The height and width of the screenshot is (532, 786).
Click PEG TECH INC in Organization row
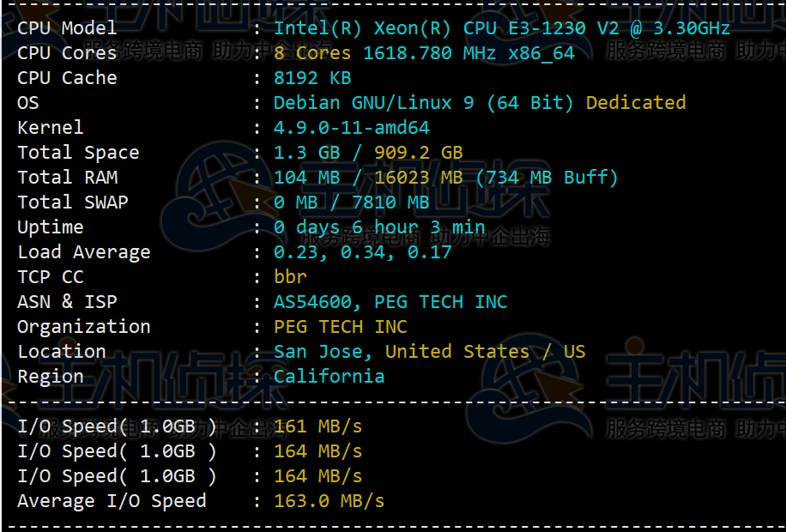(x=340, y=327)
